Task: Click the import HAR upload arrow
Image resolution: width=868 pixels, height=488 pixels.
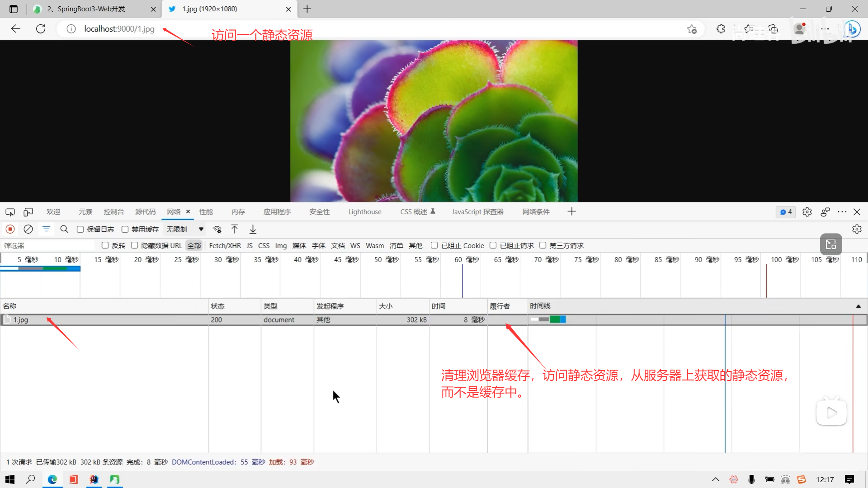Action: pyautogui.click(x=235, y=229)
